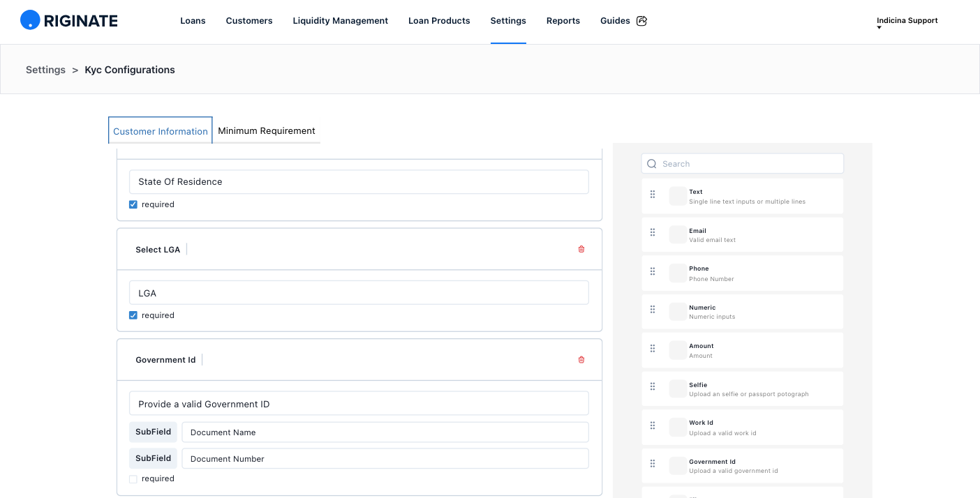Grab the drag handle for Selfie field

(653, 387)
